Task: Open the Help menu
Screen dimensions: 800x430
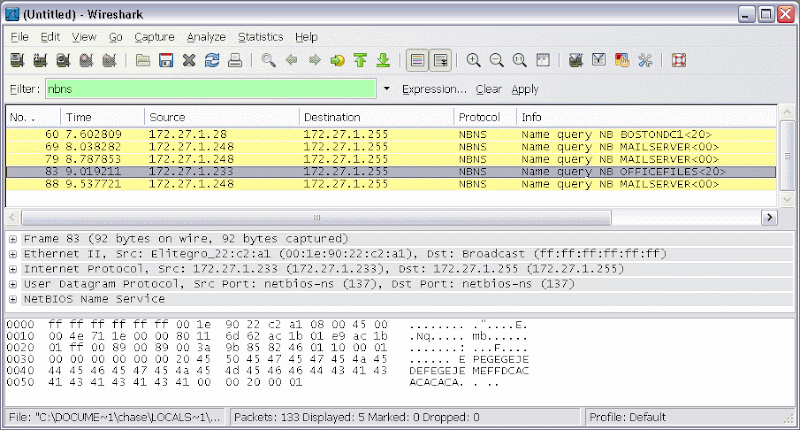Action: click(306, 37)
